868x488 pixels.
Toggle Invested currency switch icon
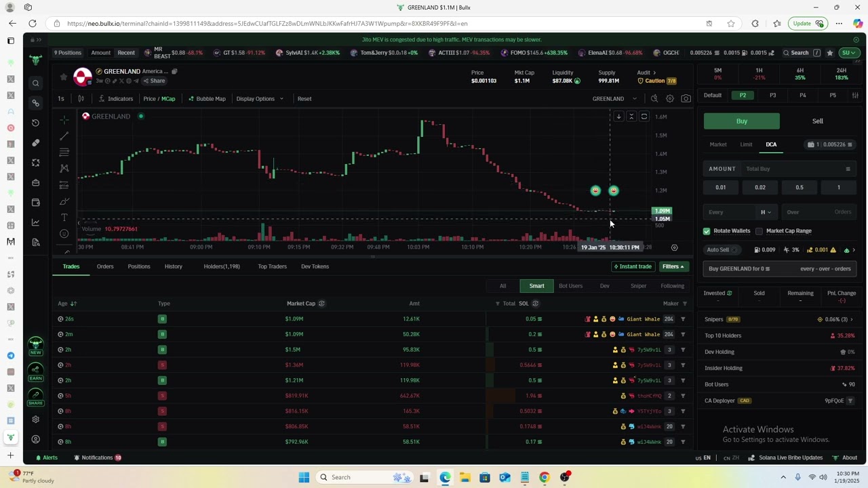(729, 293)
